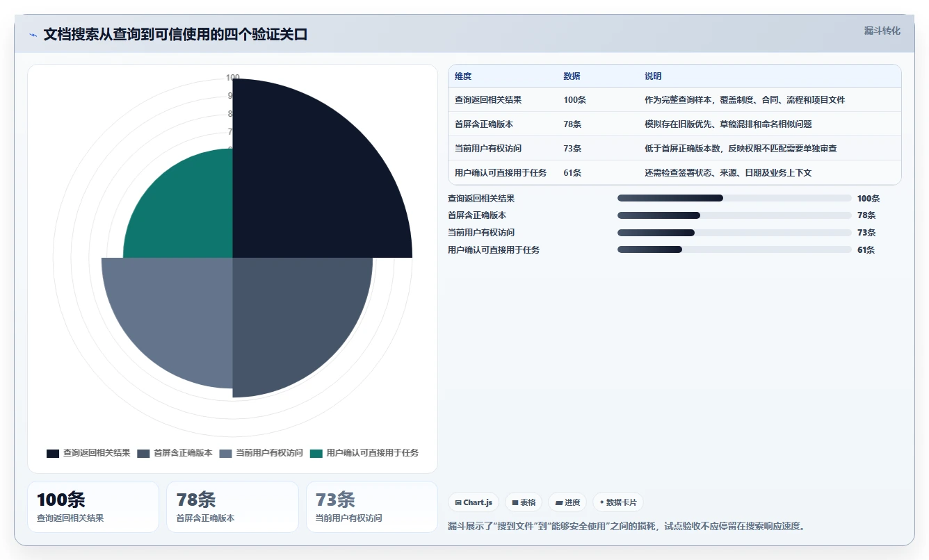This screenshot has height=560, width=929.
Task: Toggle legend swatch for 用户确认可直接用于任务
Action: pyautogui.click(x=316, y=453)
